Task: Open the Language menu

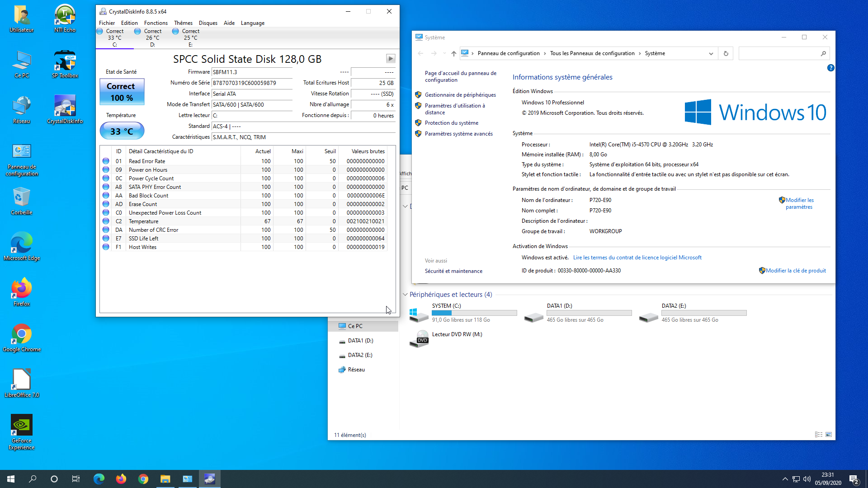Action: [x=253, y=23]
